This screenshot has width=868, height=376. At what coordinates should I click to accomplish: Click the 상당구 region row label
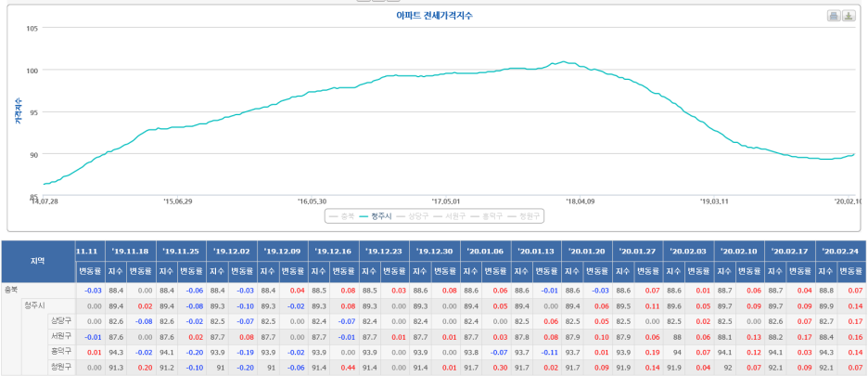point(61,320)
